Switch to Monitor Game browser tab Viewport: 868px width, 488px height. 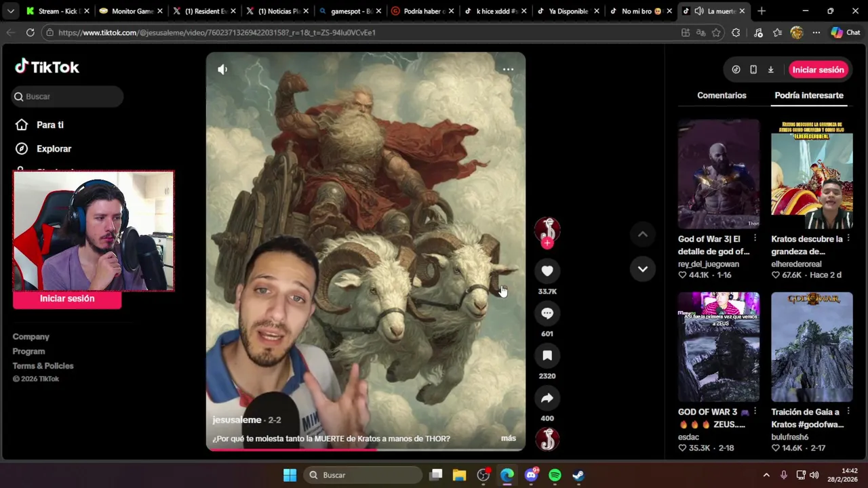tap(130, 11)
